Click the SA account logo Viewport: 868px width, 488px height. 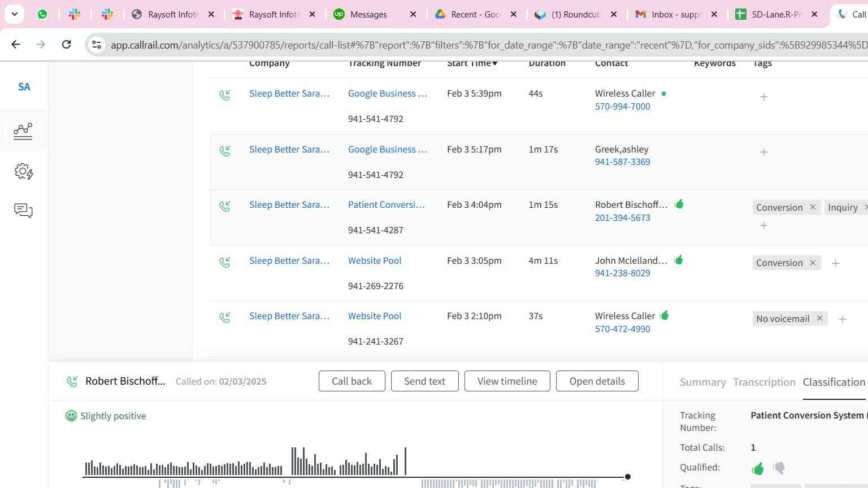click(24, 86)
